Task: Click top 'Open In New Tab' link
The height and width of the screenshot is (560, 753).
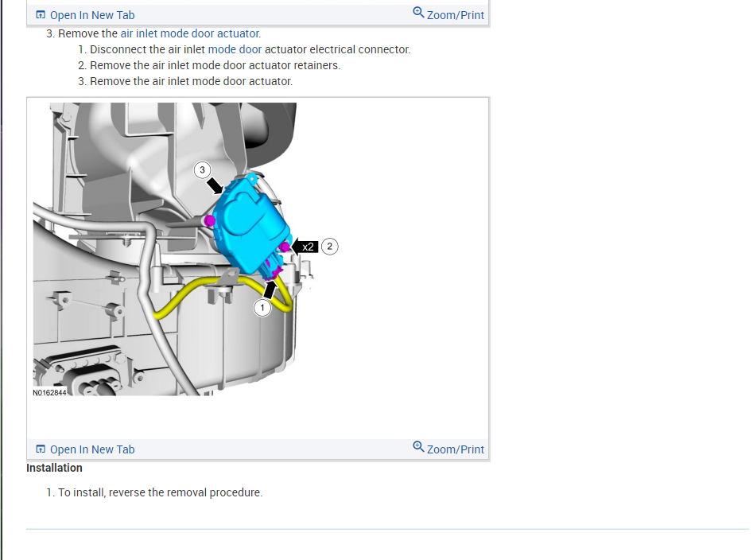Action: (x=92, y=15)
